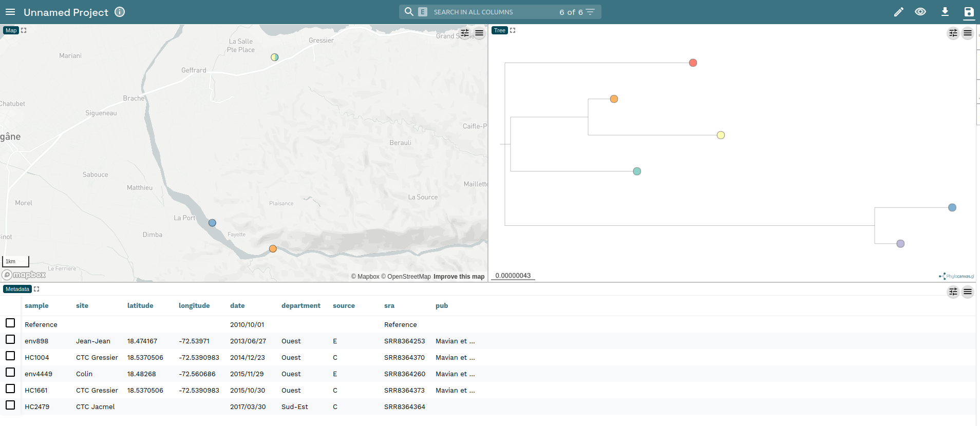Select the red leaf node in tree
980x426 pixels.
click(x=693, y=63)
